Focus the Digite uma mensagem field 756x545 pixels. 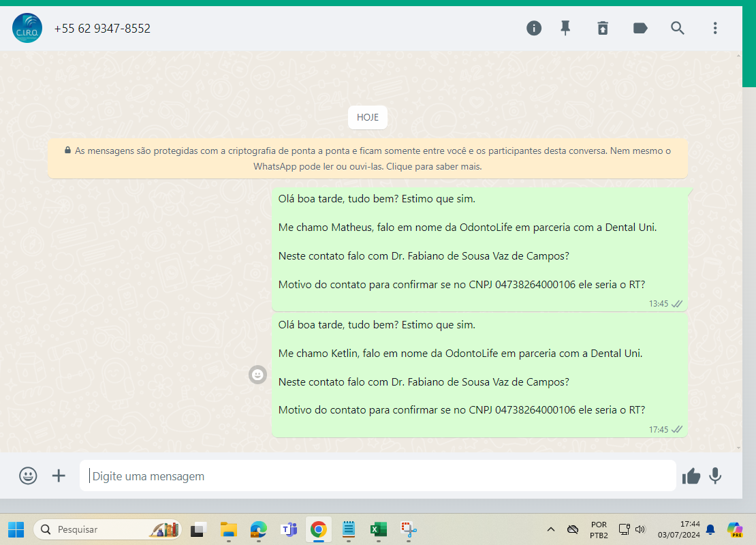[377, 476]
